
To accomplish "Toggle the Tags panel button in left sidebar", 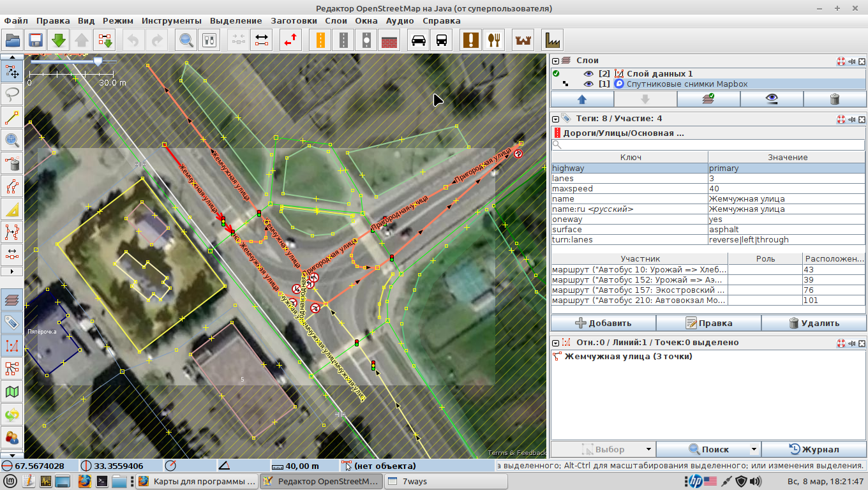I will (11, 322).
